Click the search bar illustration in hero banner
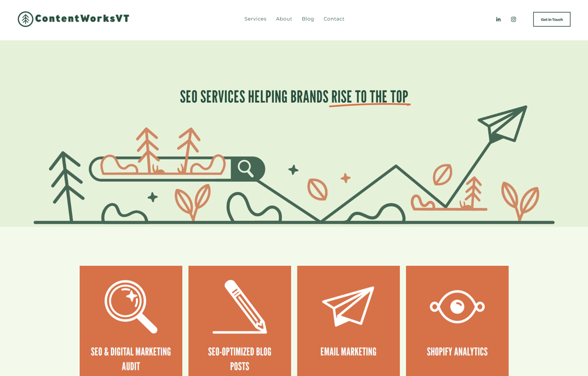The height and width of the screenshot is (376, 588). tap(177, 169)
